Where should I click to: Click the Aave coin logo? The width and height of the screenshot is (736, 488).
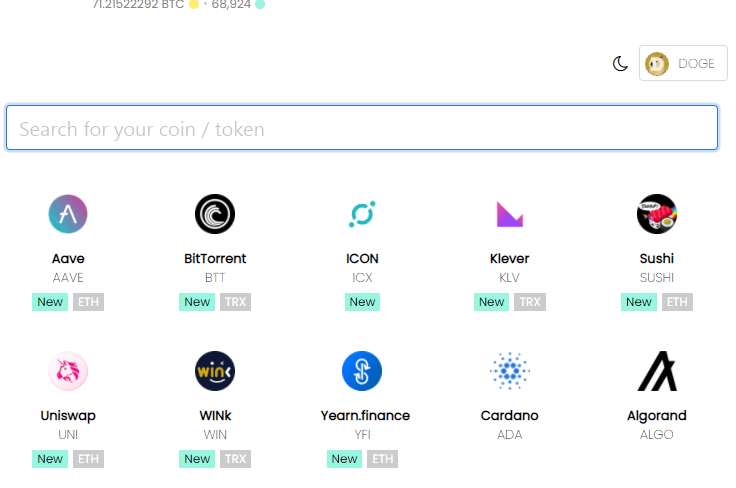click(68, 214)
